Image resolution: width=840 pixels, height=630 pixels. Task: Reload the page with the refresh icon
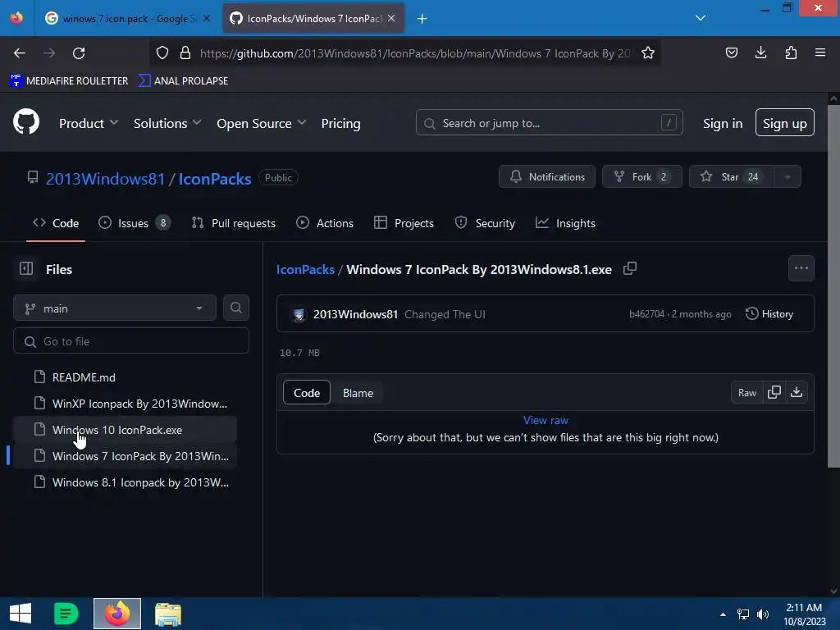pyautogui.click(x=79, y=53)
